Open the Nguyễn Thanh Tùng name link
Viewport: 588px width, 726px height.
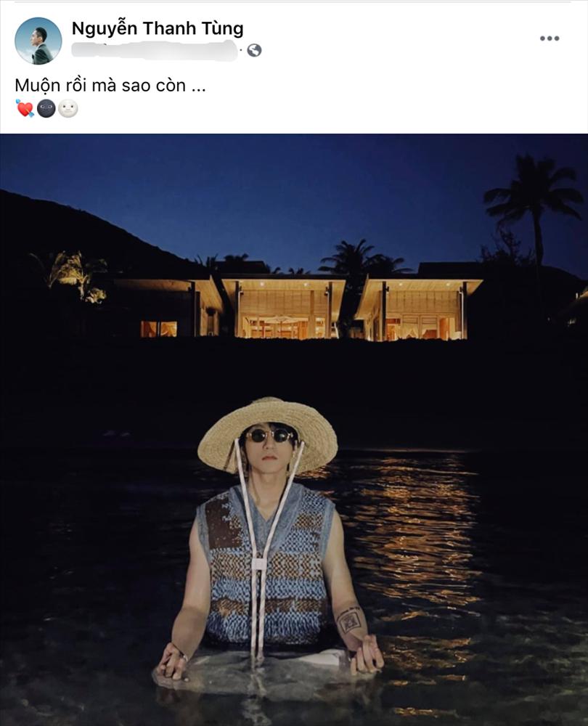click(x=158, y=29)
